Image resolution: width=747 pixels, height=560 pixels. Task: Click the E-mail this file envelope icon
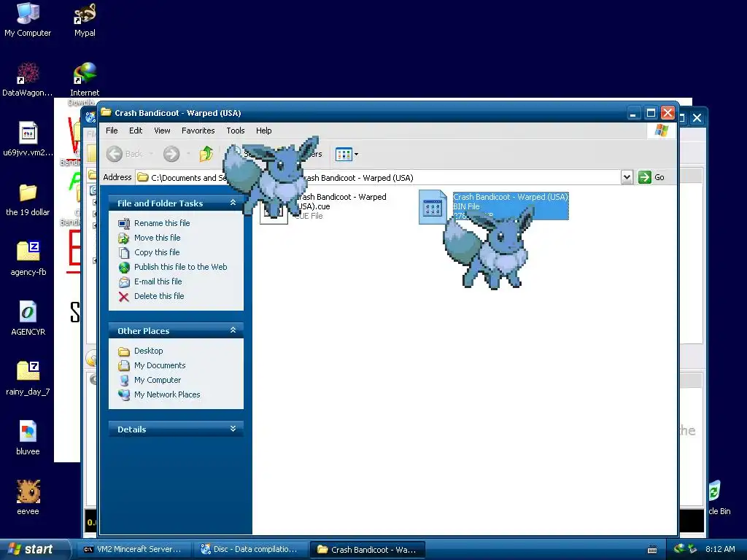(x=124, y=282)
